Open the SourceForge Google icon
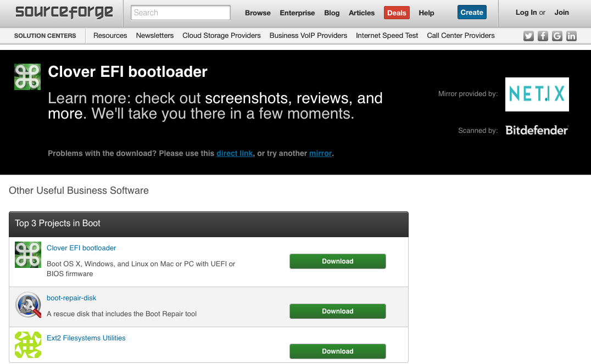 click(x=557, y=36)
